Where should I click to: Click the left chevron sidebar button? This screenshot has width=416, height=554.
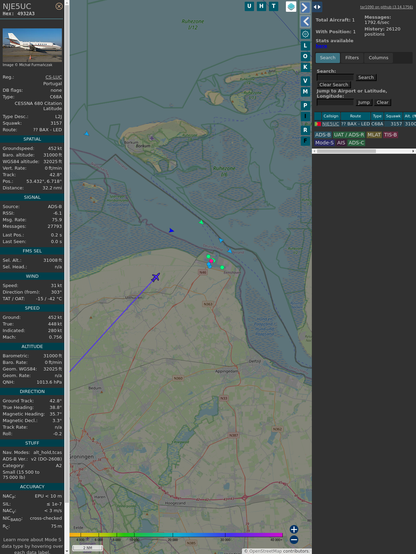point(305,21)
